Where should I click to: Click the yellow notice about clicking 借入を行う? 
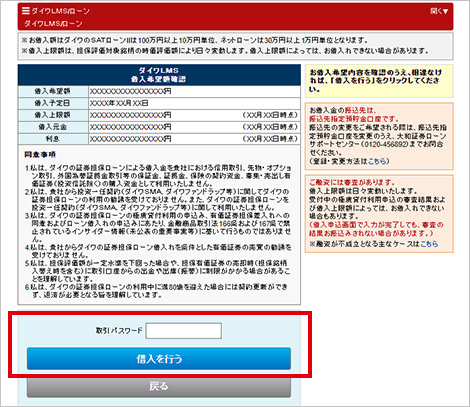(x=379, y=81)
